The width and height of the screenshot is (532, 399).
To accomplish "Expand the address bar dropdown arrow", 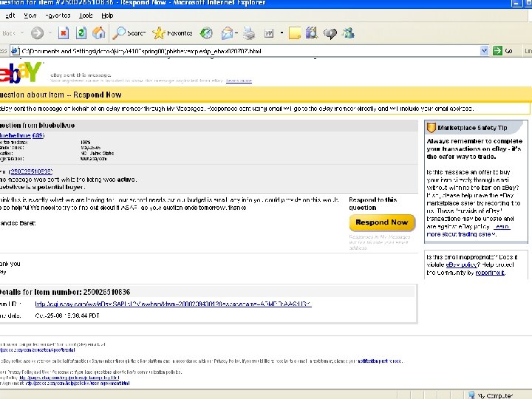I will click(484, 51).
